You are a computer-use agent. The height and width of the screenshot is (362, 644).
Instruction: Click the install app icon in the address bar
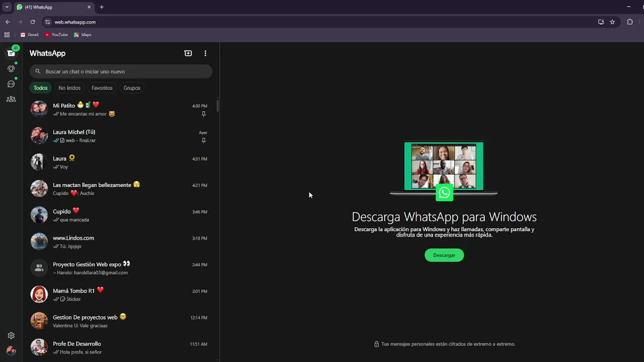point(601,22)
